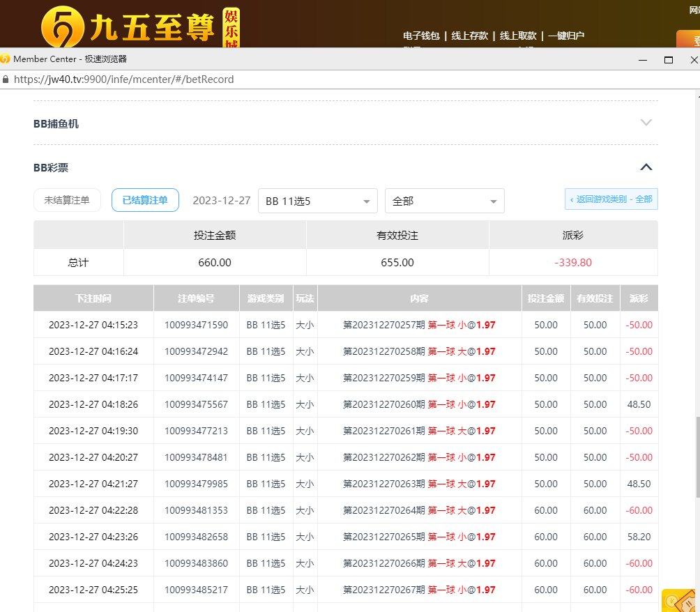Viewport: 700px width, 612px height.
Task: Go to 线上存款 in the top navigation
Action: tap(470, 36)
